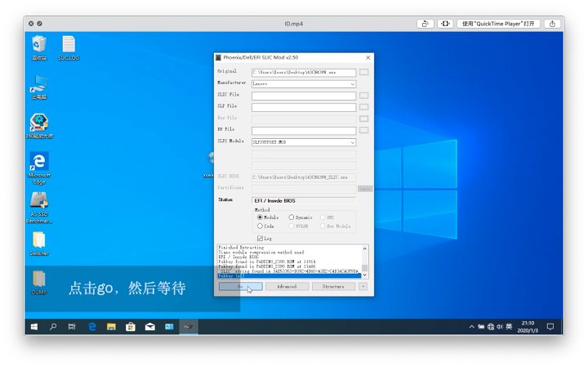The height and width of the screenshot is (367, 588).
Task: Click the Structure button
Action: [x=333, y=287]
